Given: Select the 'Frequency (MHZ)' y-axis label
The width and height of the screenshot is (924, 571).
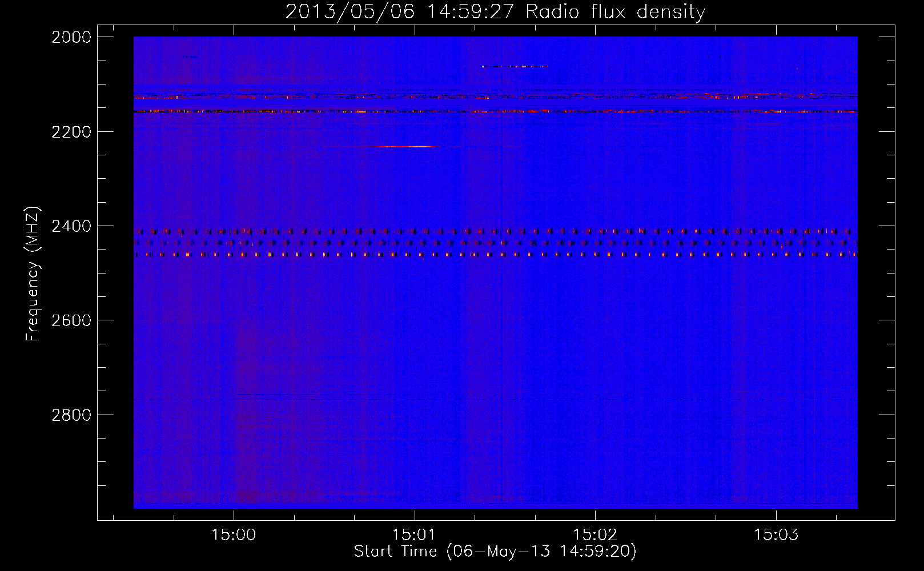Looking at the screenshot, I should tap(33, 274).
